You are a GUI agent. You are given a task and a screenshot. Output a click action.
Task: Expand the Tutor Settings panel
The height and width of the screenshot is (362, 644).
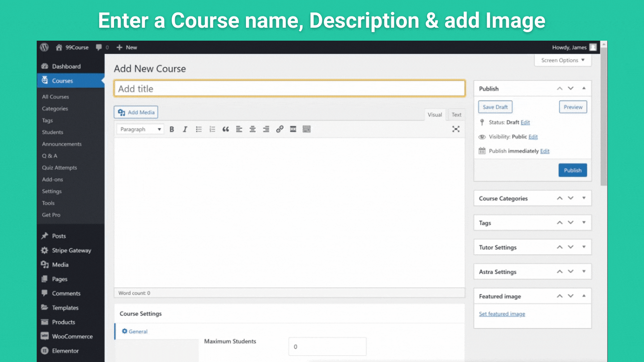[x=584, y=247]
